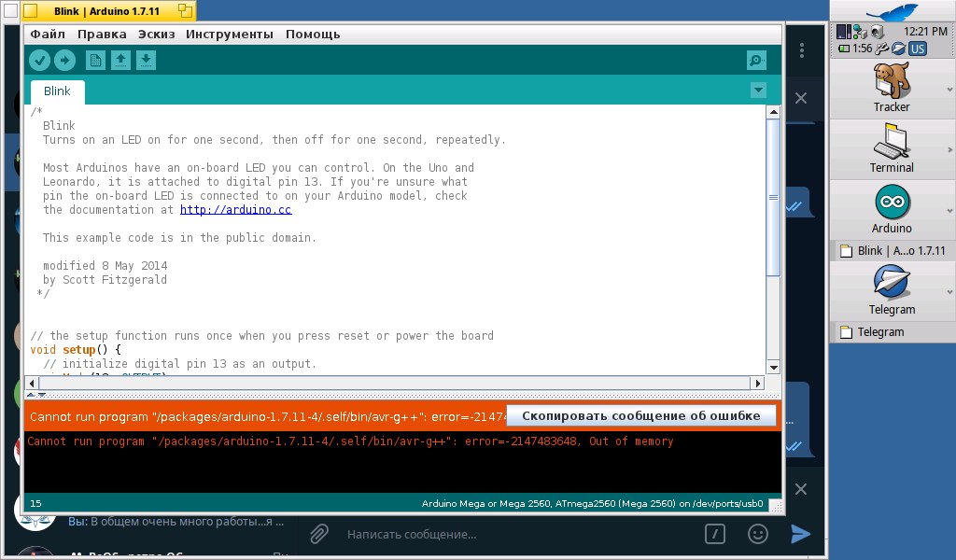Open the Serial Monitor magnifier icon
Image resolution: width=956 pixels, height=560 pixels.
(x=756, y=61)
